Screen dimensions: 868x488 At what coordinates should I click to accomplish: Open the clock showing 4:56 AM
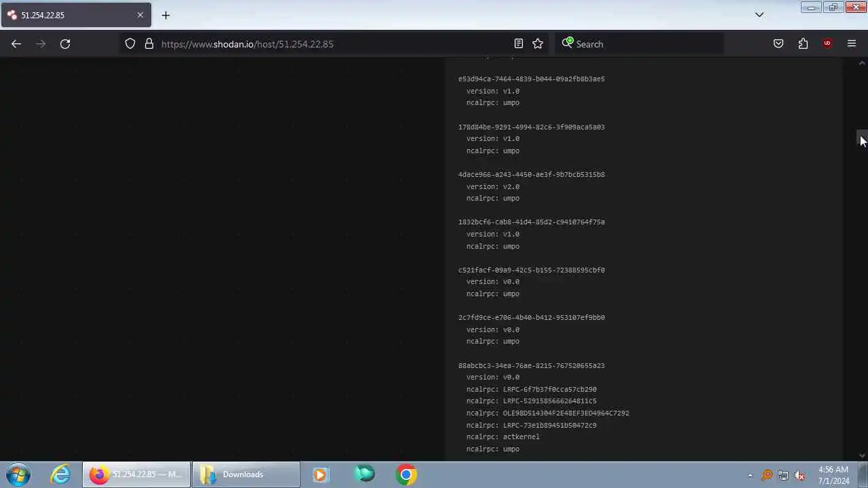(833, 475)
